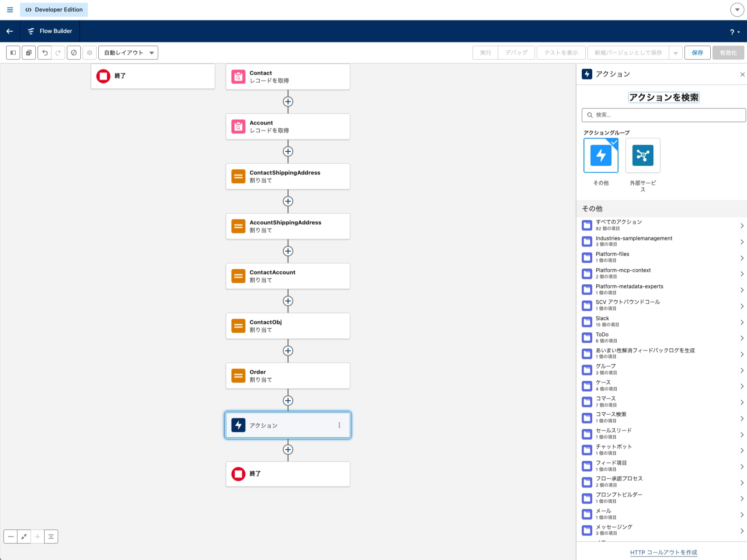Open the help menu question mark
This screenshot has height=560, width=747.
734,31
